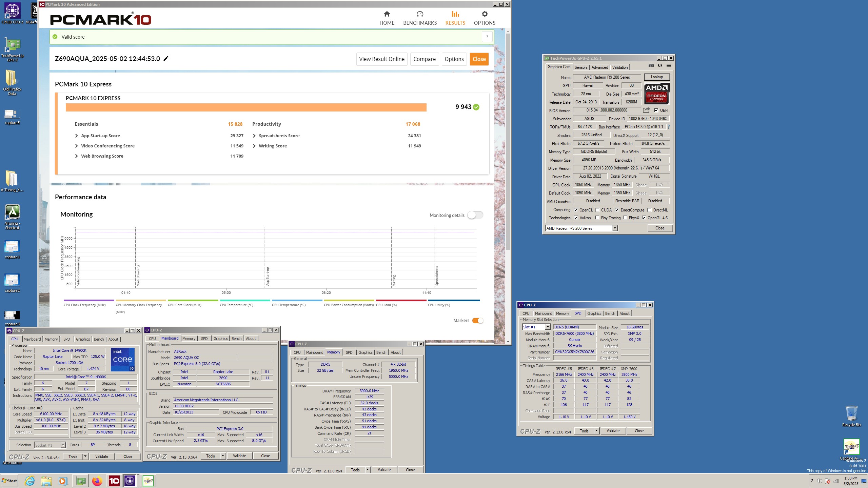Toggle the CUDA checkbox in GPU-Z
This screenshot has height=488, width=868.
point(597,210)
